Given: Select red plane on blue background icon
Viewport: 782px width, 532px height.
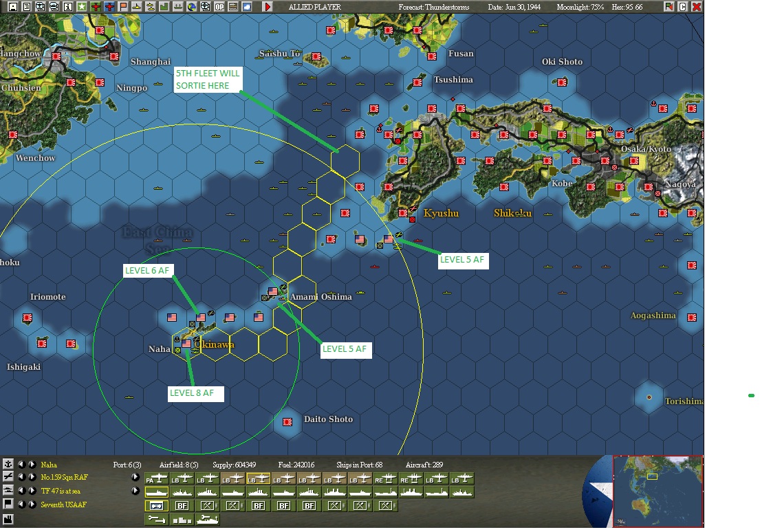Looking at the screenshot, I should click(x=110, y=7).
